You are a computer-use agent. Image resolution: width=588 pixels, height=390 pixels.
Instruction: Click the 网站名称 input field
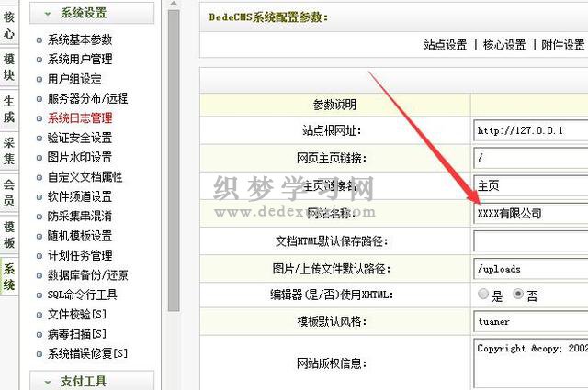coord(531,213)
